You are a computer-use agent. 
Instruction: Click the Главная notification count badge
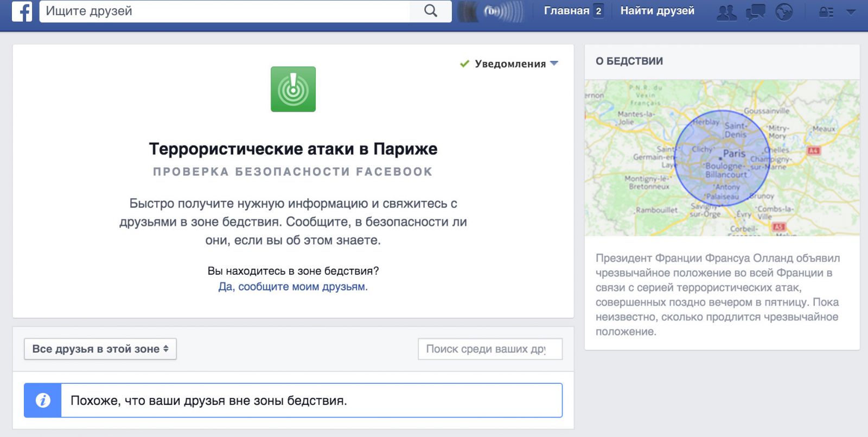point(598,11)
